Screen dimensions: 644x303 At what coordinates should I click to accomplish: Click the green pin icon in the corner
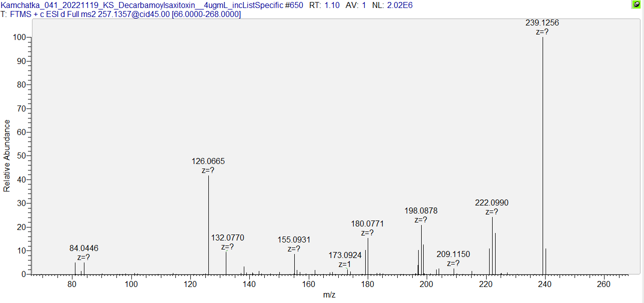click(x=636, y=4)
